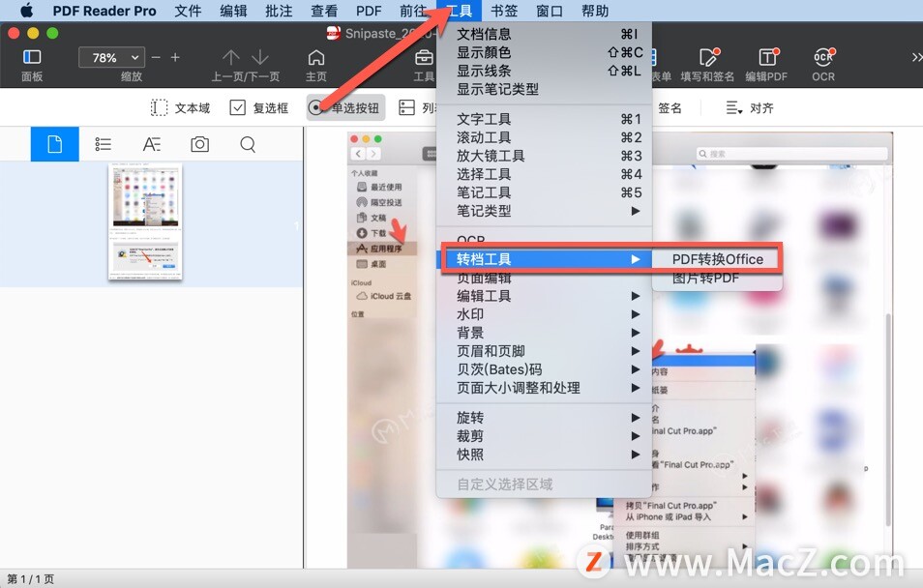
Task: Select the page 1 thumbnail
Action: click(x=145, y=221)
